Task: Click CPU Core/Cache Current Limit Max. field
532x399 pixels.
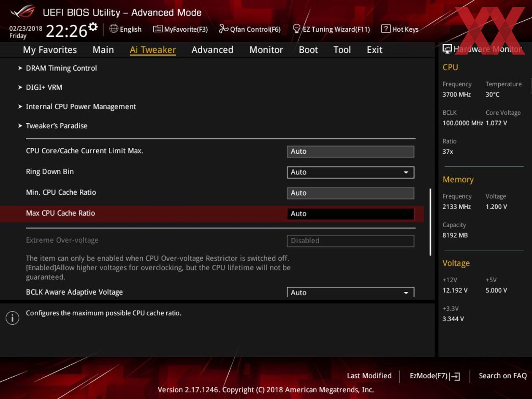Action: click(350, 151)
